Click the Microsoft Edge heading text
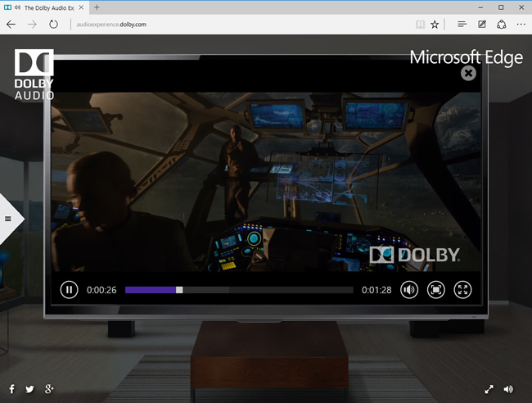 pyautogui.click(x=466, y=57)
